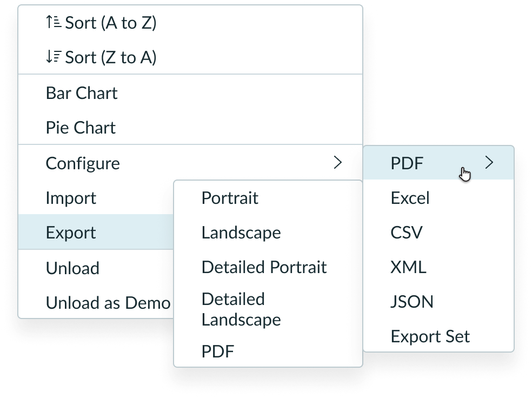Select the Import option
This screenshot has width=532, height=398.
(x=70, y=198)
